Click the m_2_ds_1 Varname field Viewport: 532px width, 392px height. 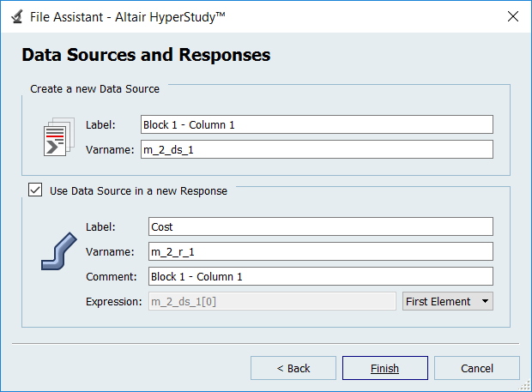(316, 149)
